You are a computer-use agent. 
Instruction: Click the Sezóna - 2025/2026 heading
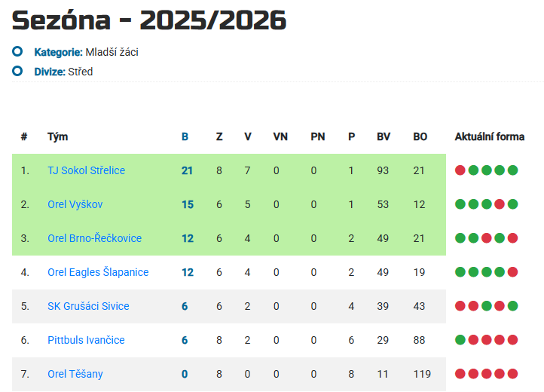coord(149,20)
